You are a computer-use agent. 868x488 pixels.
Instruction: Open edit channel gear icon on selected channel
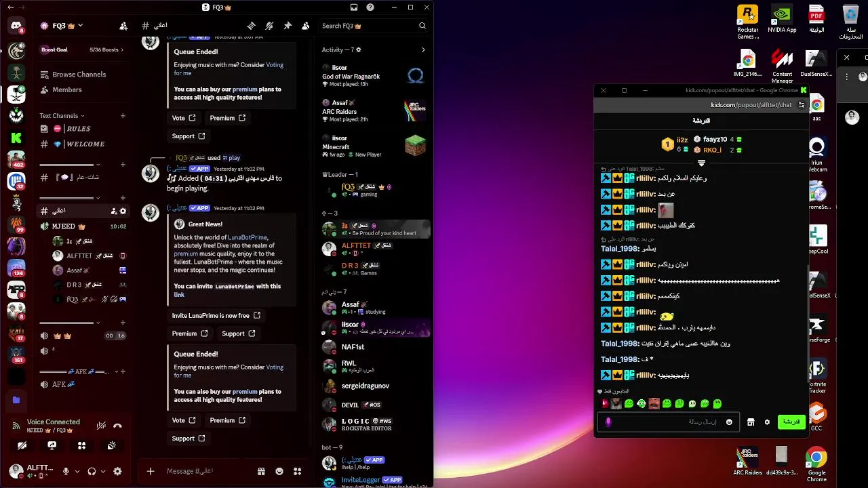coord(123,211)
